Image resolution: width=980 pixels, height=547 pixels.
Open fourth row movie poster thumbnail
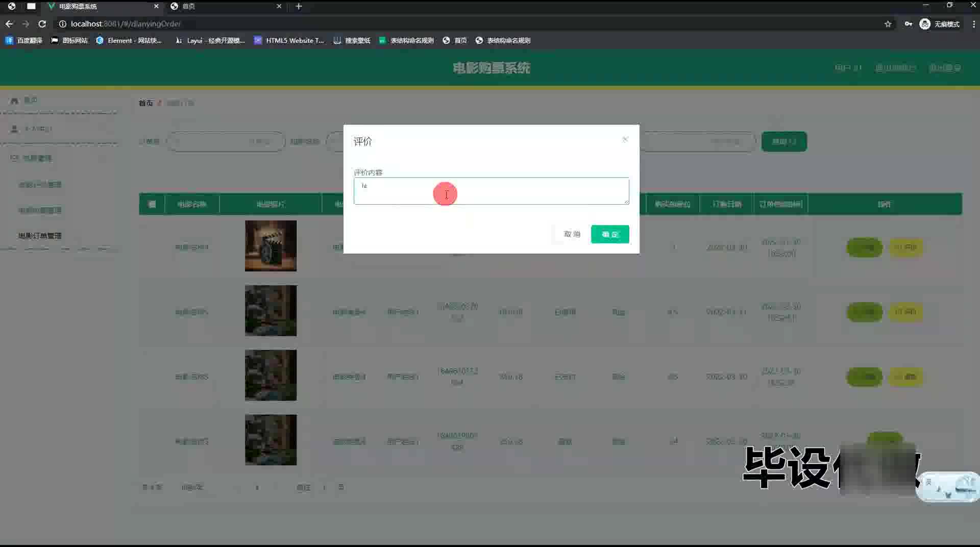(x=271, y=440)
